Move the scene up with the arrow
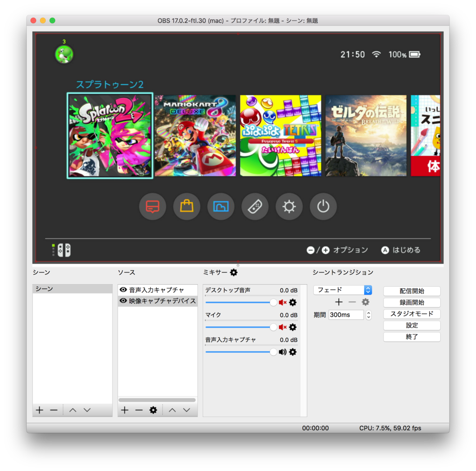 coord(73,410)
